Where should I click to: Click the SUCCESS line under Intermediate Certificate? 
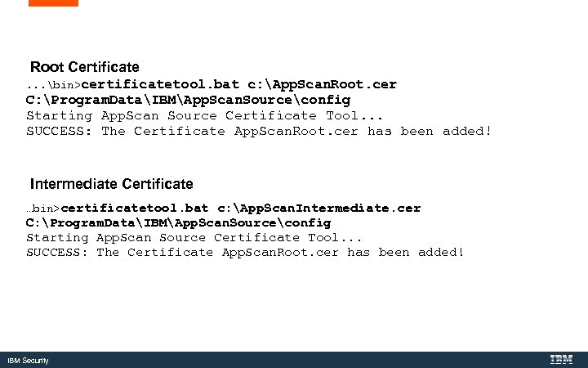[245, 252]
